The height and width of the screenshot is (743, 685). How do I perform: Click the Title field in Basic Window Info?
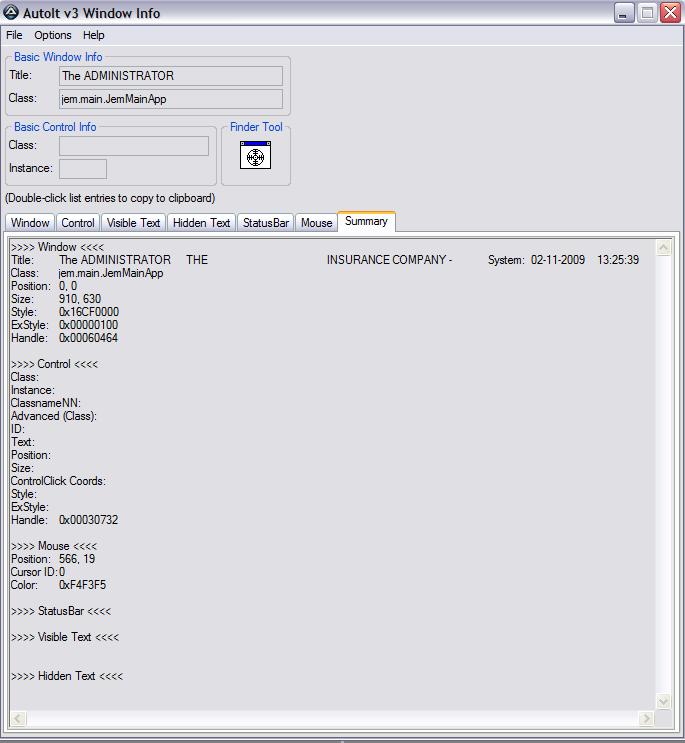pos(171,76)
